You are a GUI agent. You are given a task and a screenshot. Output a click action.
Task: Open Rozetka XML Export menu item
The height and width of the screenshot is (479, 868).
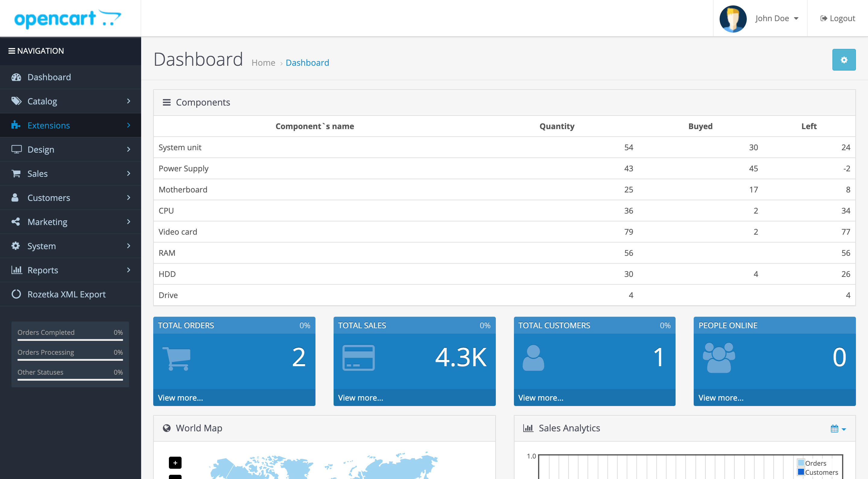tap(71, 294)
